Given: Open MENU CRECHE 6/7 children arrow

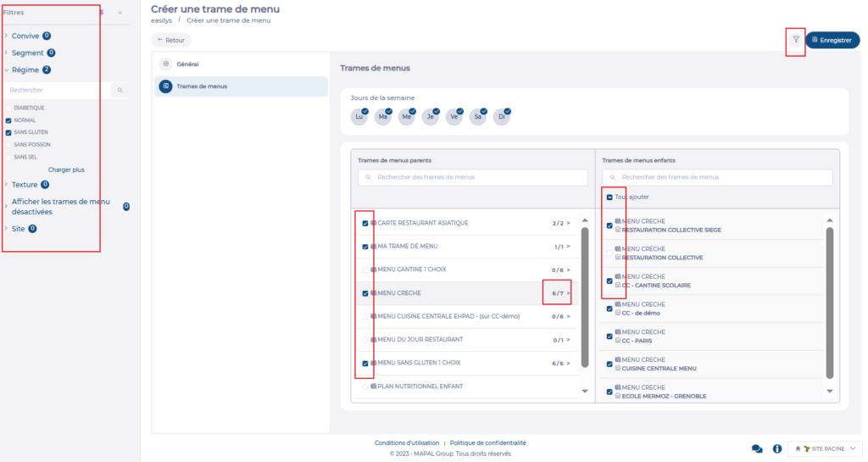Looking at the screenshot, I should (x=568, y=293).
